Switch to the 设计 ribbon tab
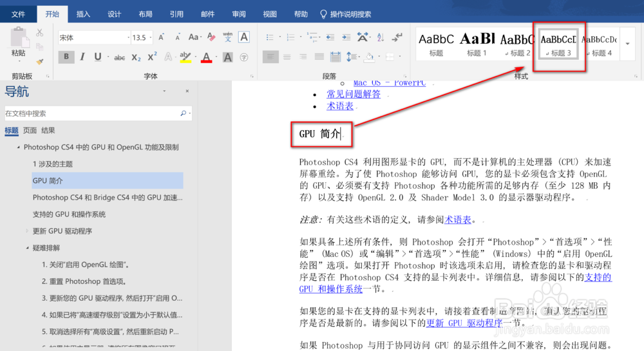 pyautogui.click(x=114, y=14)
